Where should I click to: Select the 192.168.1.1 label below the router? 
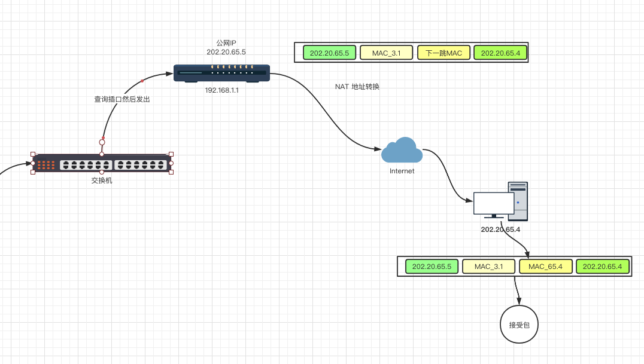pos(221,90)
